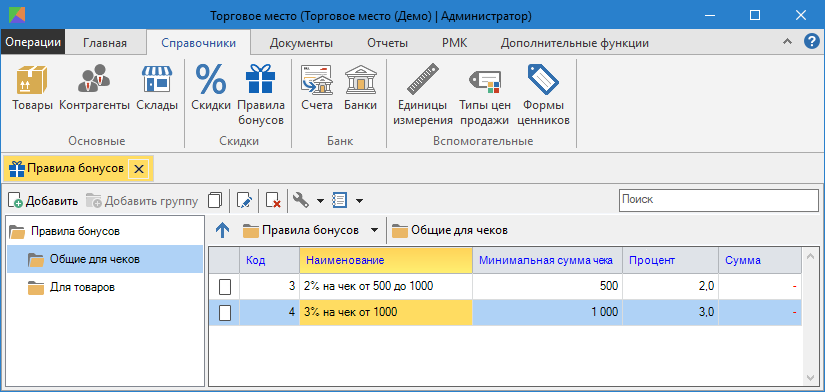Collapse the ribbon with the caret
This screenshot has width=825, height=392.
coord(788,42)
